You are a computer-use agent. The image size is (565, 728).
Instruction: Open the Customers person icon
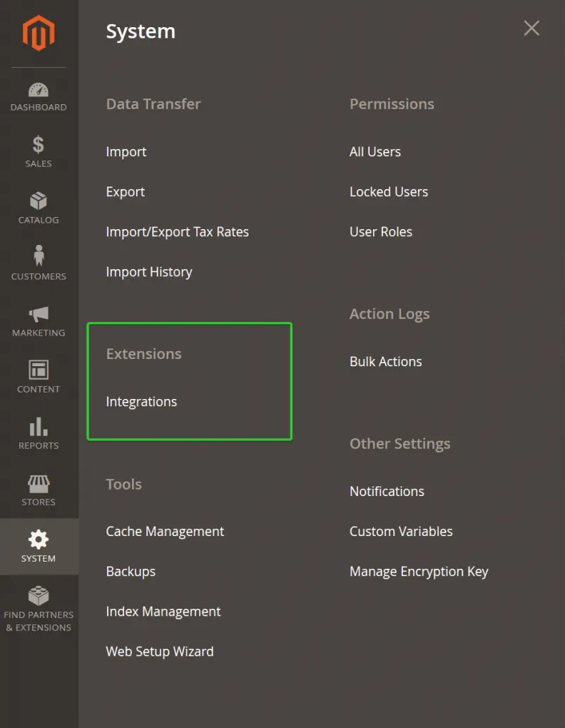click(x=39, y=256)
